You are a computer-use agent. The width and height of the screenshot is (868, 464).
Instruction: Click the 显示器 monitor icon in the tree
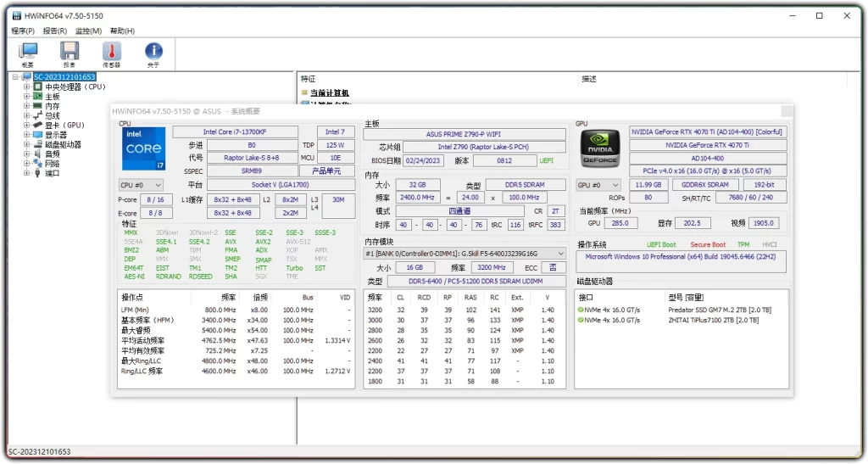37,135
